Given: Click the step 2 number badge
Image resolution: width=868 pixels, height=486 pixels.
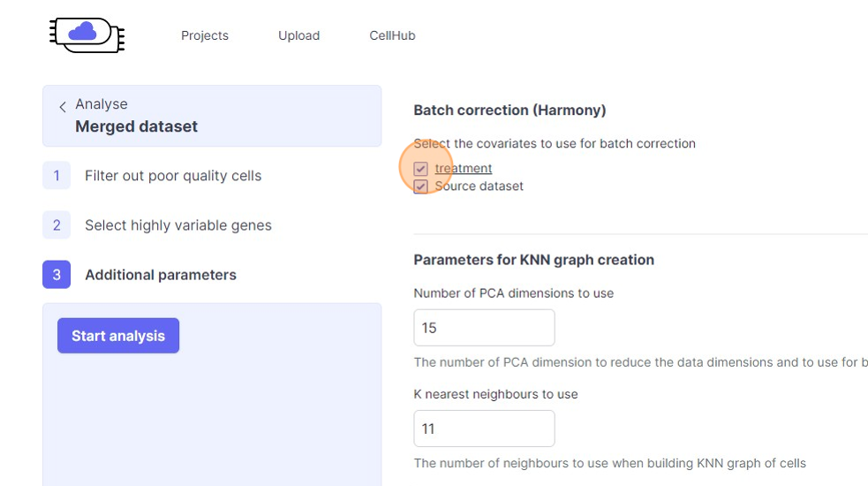Looking at the screenshot, I should [57, 225].
